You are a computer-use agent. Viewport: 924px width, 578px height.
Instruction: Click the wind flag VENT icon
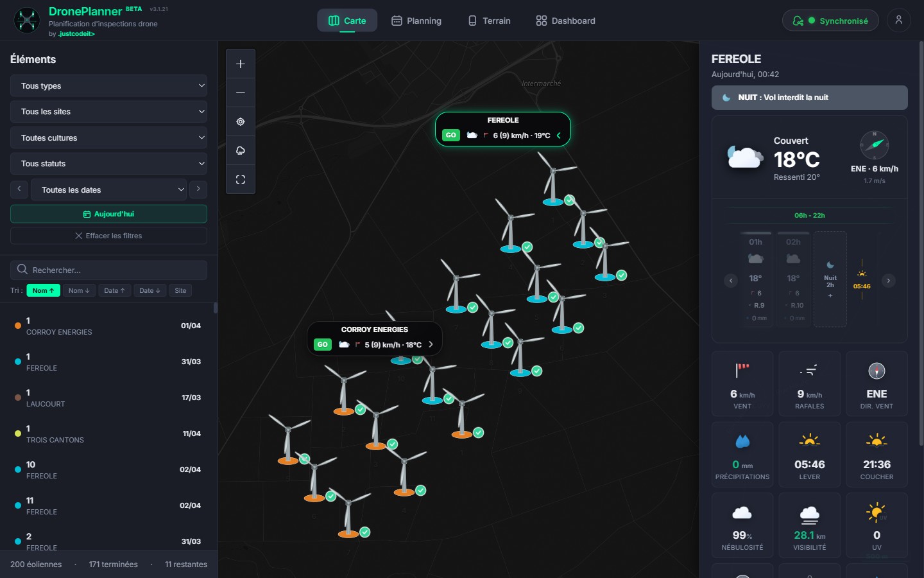742,371
